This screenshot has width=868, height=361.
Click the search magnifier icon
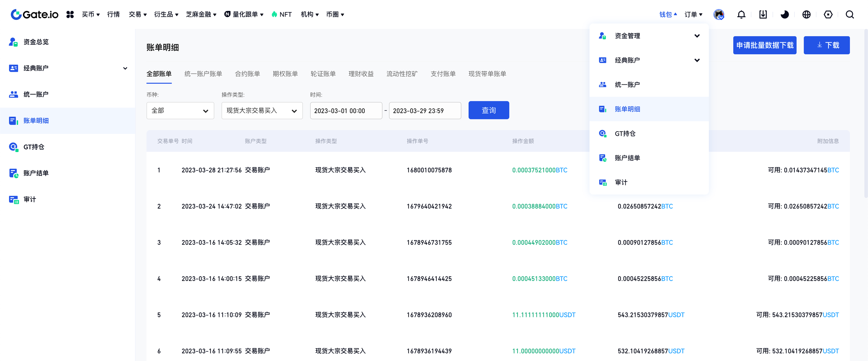(850, 14)
